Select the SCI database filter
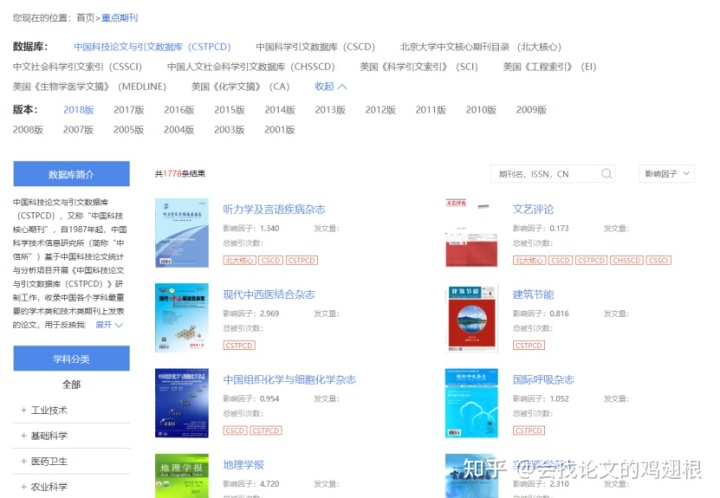Screen dimensions: 720x498 (x=419, y=67)
